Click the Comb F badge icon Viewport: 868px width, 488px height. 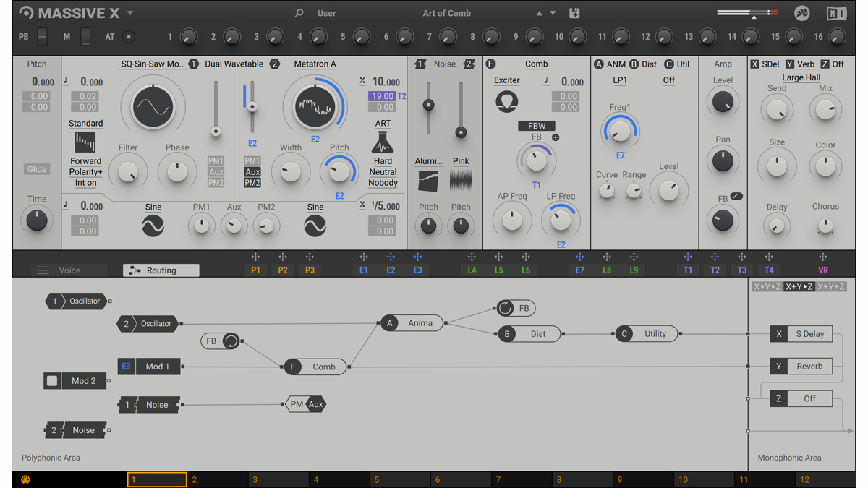click(490, 64)
